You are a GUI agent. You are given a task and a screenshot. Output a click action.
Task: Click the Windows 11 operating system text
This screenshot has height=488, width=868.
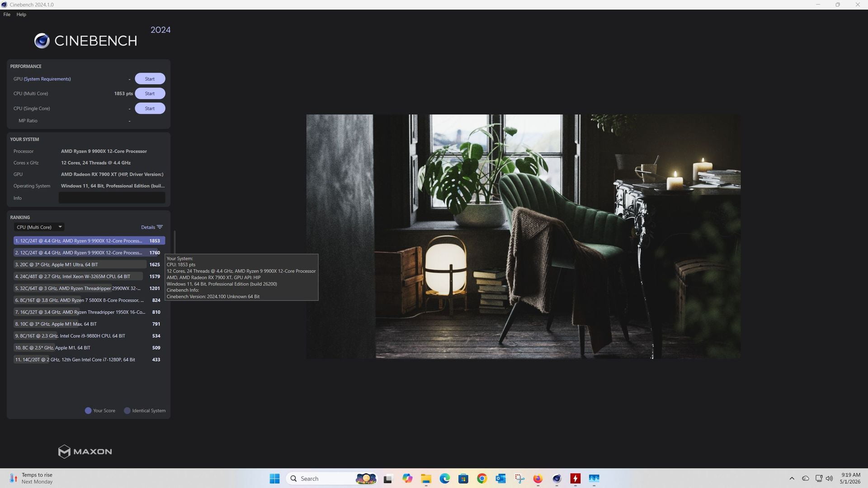113,186
